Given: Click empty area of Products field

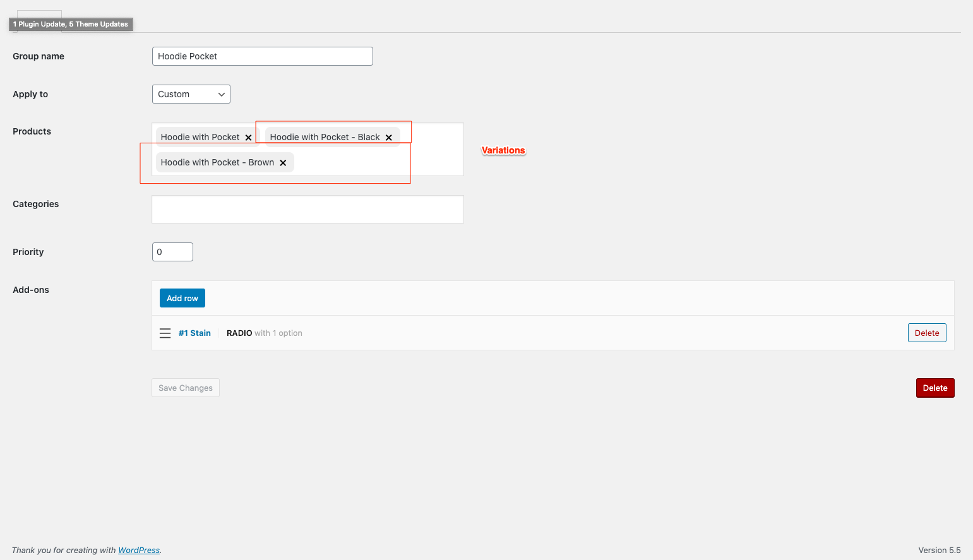Looking at the screenshot, I should (x=379, y=162).
